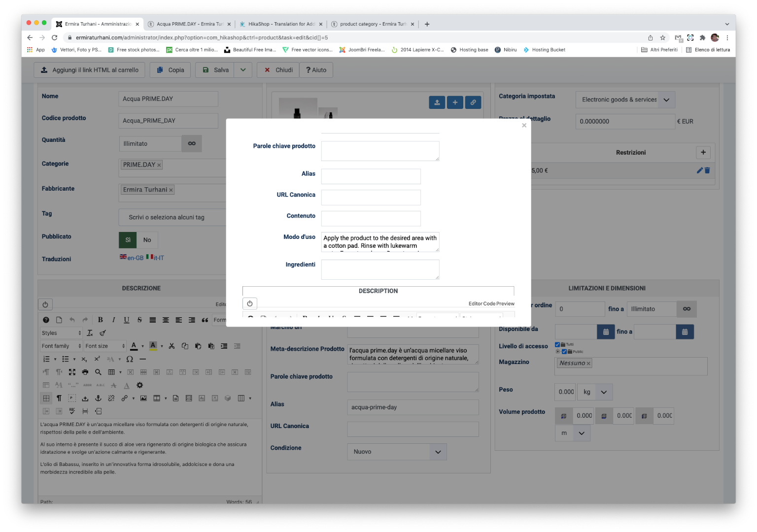The height and width of the screenshot is (532, 757).
Task: Click the background color A swatch
Action: click(153, 346)
